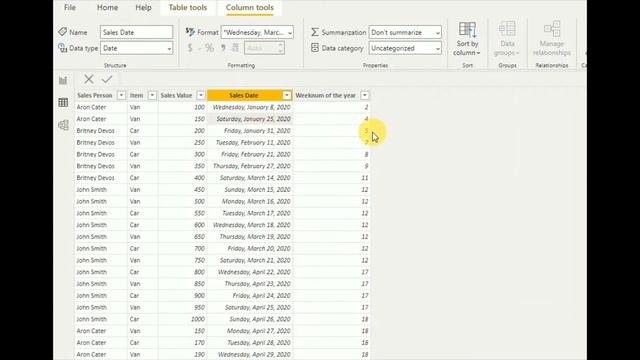Viewport: 640px width, 360px height.
Task: Click the Format icon in ribbon
Action: (x=190, y=32)
